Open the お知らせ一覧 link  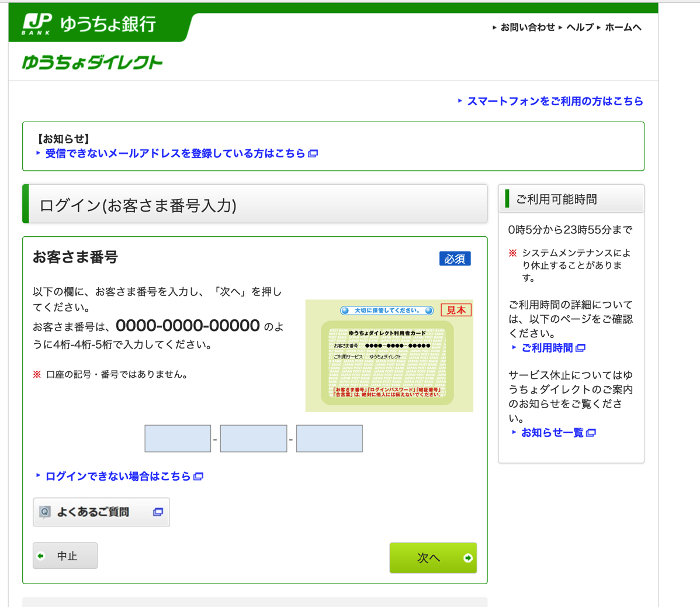click(552, 433)
